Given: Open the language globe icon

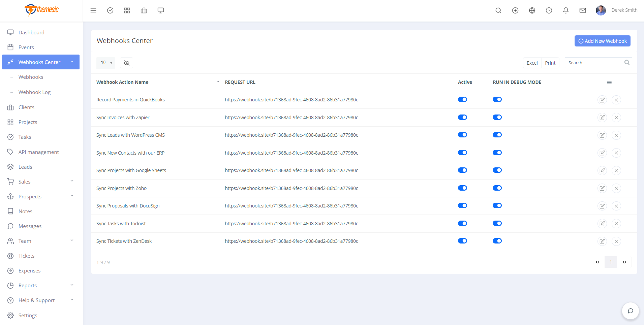Looking at the screenshot, I should coord(532,10).
